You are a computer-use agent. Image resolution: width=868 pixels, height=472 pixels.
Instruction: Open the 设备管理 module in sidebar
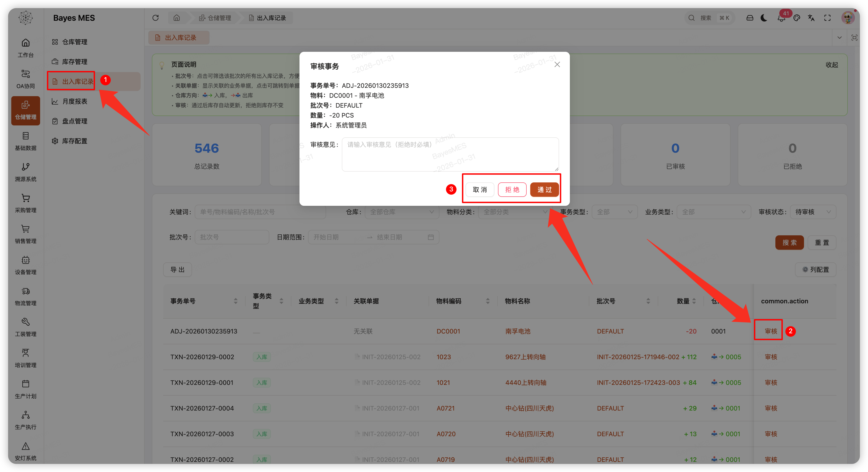25,265
